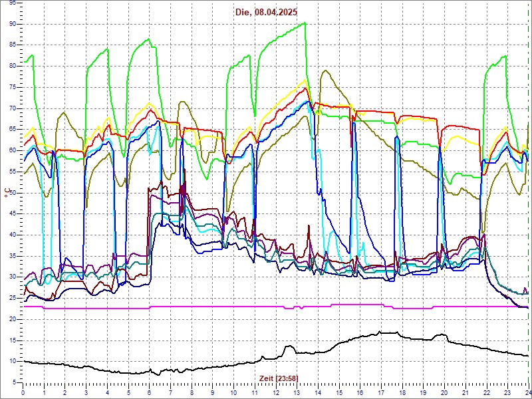Image resolution: width=532 pixels, height=399 pixels.
Task: Click the 75 value on the y-axis
Action: pos(11,87)
